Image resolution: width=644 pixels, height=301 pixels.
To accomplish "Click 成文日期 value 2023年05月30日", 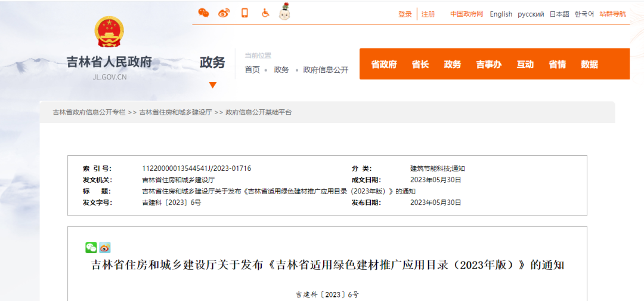I will (x=436, y=180).
